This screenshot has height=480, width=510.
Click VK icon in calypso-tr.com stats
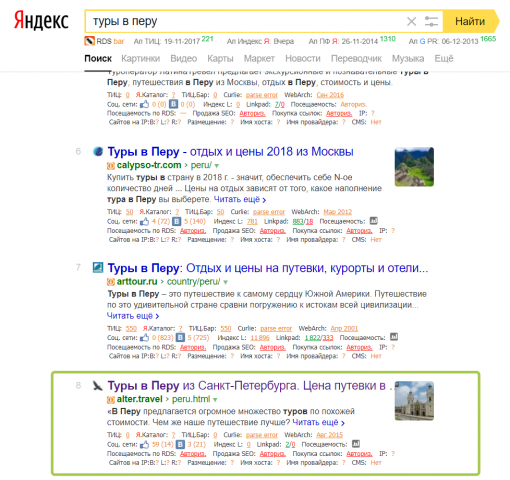pyautogui.click(x=177, y=221)
